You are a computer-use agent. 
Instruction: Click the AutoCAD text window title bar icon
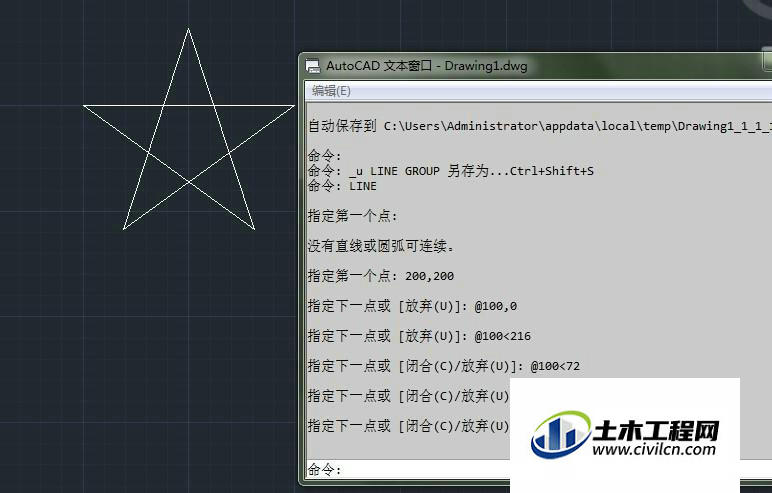point(313,66)
